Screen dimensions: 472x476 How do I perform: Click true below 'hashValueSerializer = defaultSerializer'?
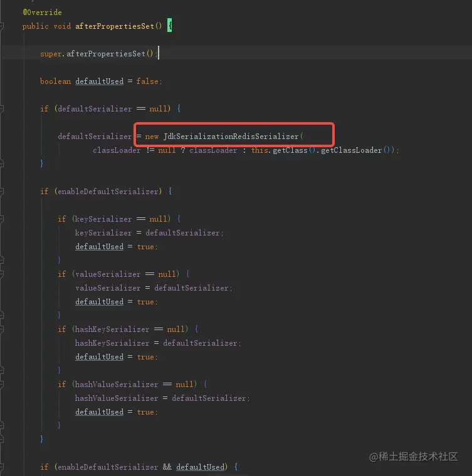tap(145, 412)
